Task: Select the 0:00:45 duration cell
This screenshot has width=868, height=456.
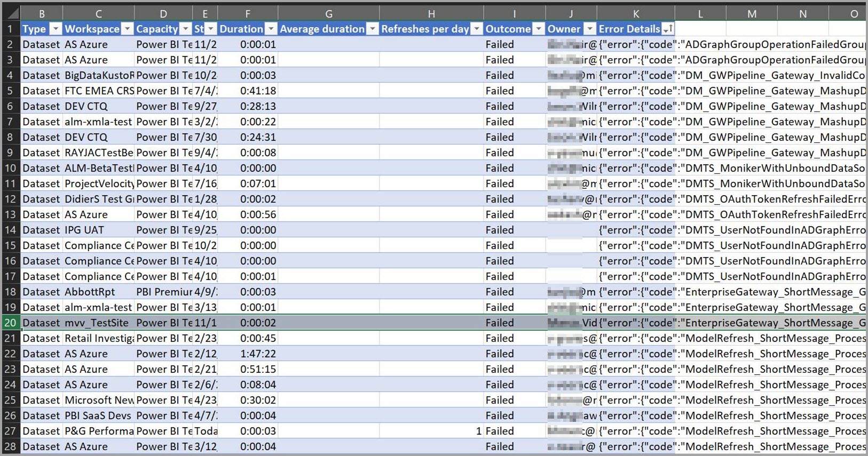Action: click(x=248, y=338)
